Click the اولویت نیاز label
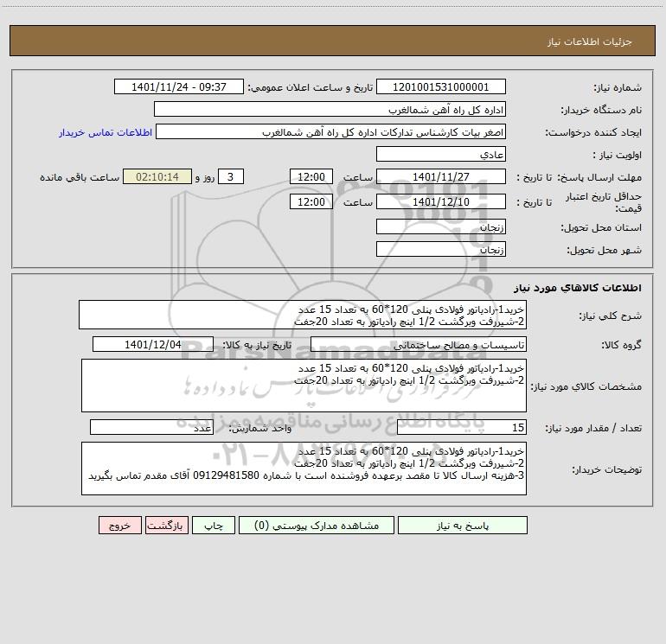 point(618,156)
